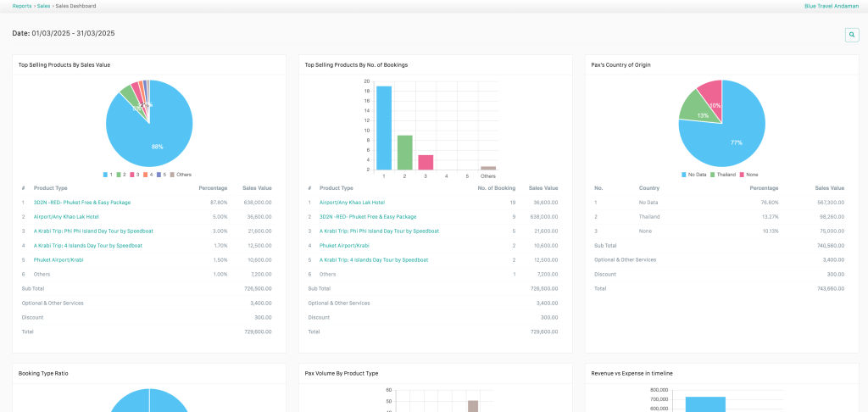Click the blue revenue bar in timeline chart
868x412 pixels.
coord(705,404)
